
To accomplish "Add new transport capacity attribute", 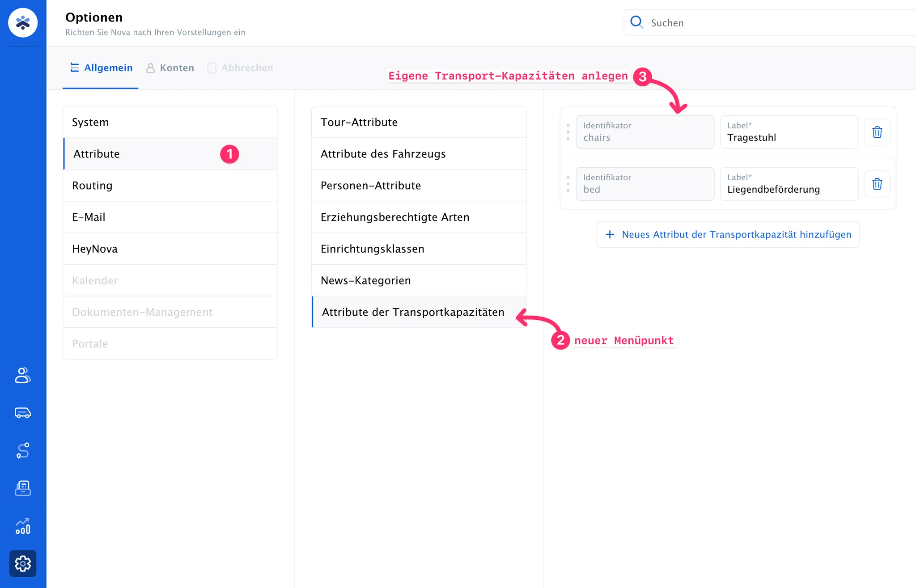I will click(x=728, y=234).
